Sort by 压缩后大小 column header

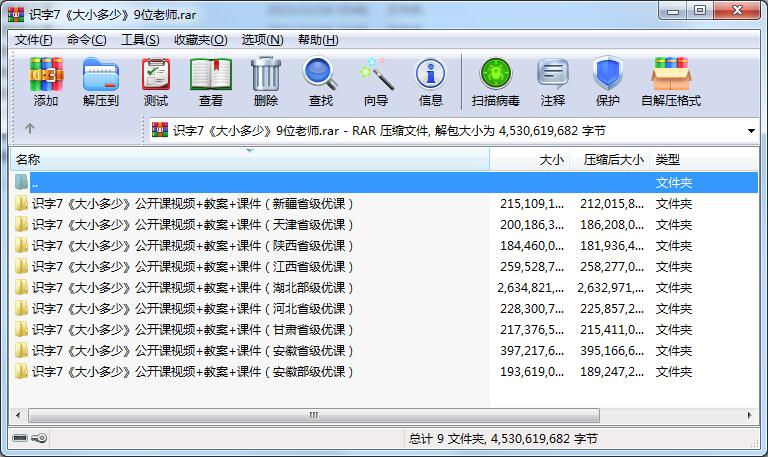(x=610, y=160)
